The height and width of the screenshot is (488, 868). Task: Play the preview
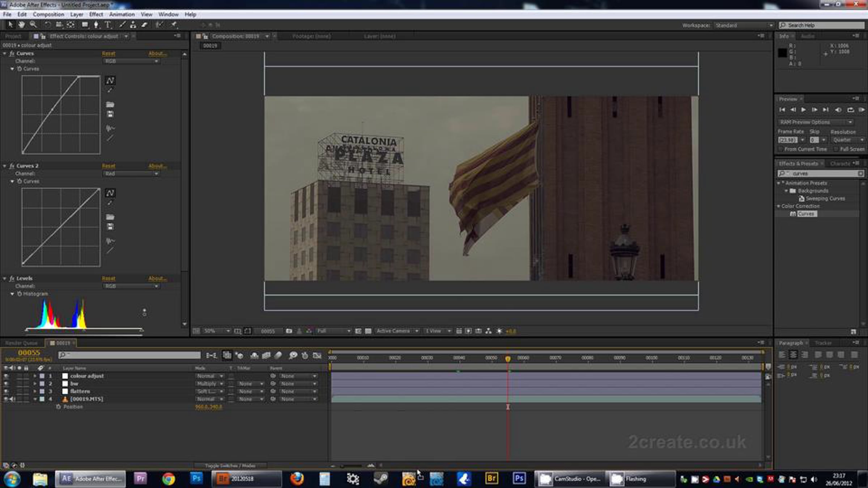coord(803,110)
